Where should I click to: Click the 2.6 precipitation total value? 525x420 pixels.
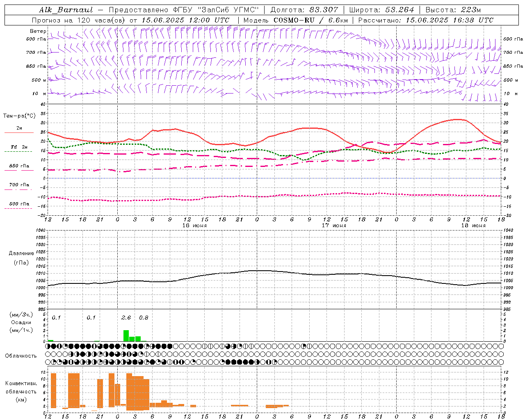click(126, 318)
